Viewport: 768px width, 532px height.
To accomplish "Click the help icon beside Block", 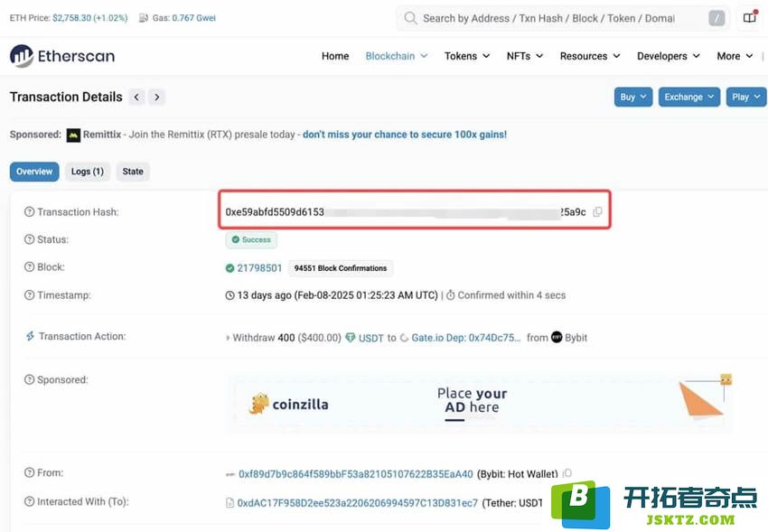I will (30, 267).
